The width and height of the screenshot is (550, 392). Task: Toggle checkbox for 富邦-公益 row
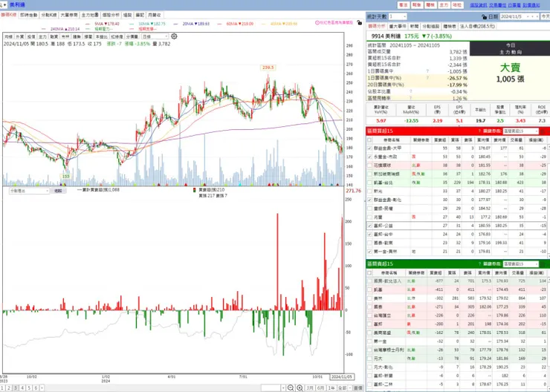[369, 226]
